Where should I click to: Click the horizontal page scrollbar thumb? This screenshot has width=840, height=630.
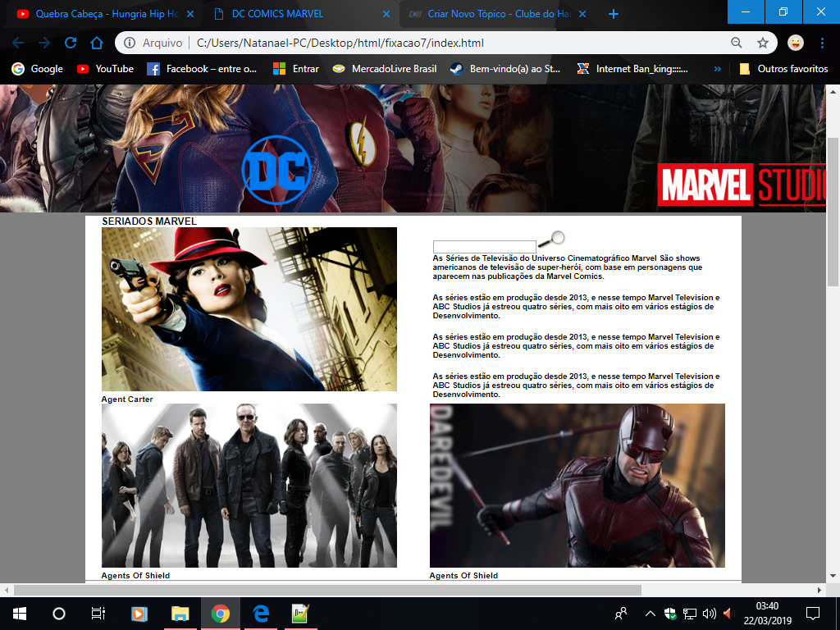point(327,590)
